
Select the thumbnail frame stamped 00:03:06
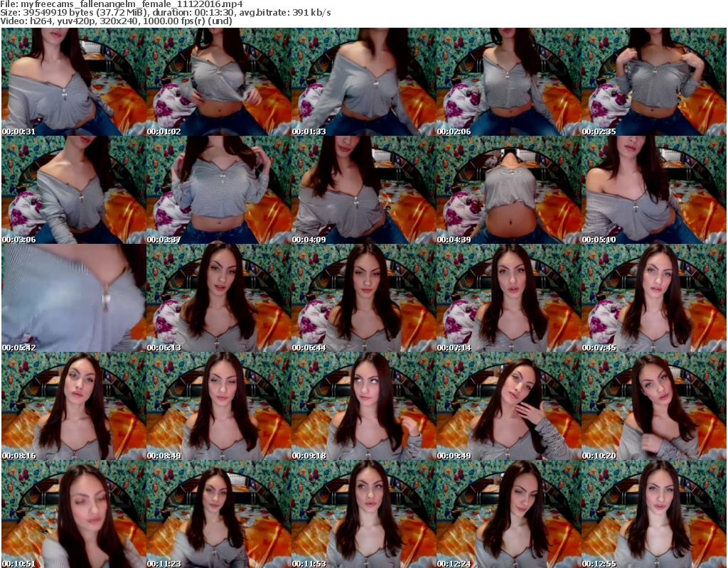pos(74,190)
